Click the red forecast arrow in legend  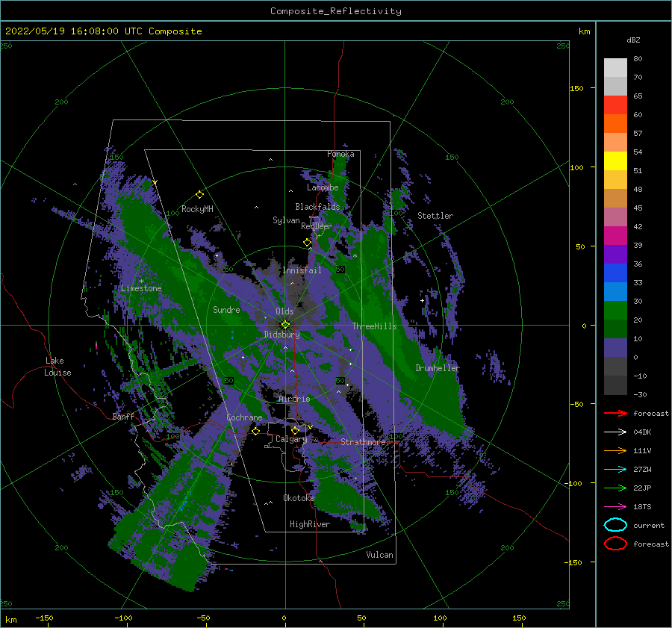tap(615, 413)
